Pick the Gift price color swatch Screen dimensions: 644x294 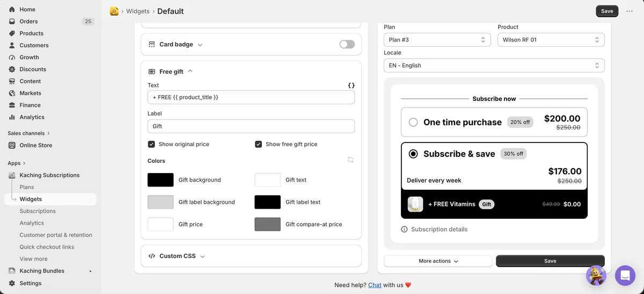coord(160,225)
